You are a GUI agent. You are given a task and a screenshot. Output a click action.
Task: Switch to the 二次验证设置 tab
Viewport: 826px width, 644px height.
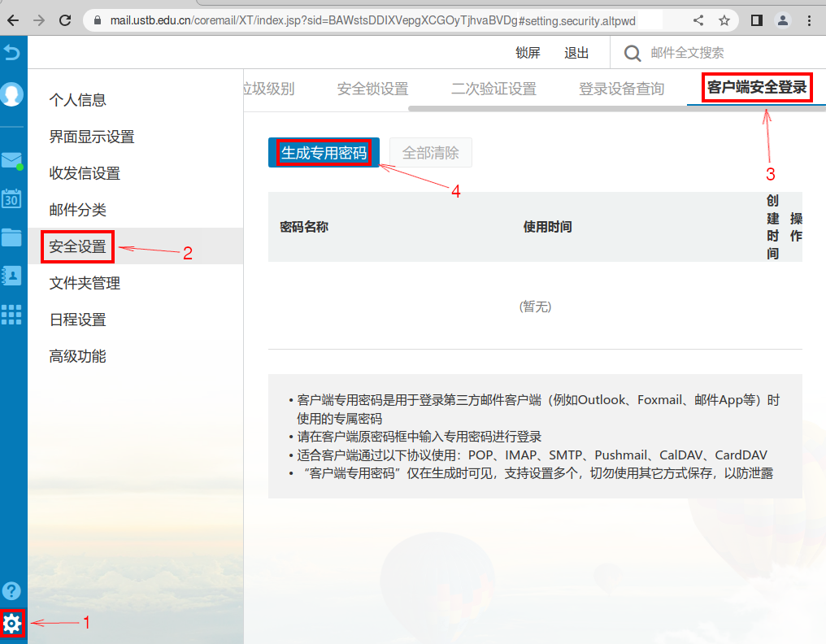[493, 89]
